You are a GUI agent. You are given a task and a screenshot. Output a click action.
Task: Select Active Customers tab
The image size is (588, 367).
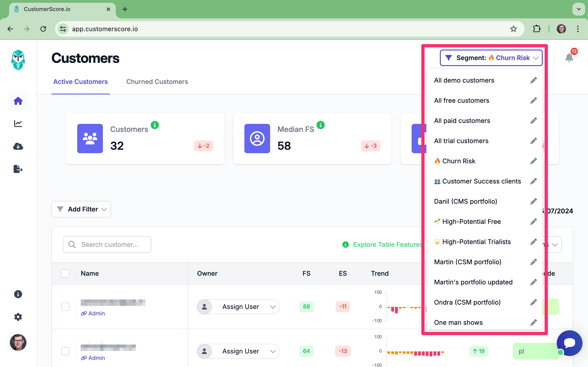pos(80,82)
